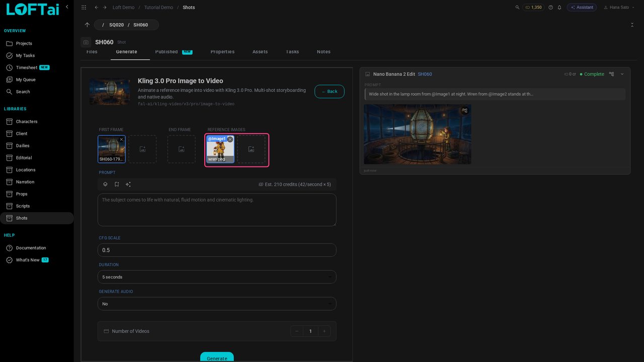
Task: Open the Properties tab
Action: 222,52
